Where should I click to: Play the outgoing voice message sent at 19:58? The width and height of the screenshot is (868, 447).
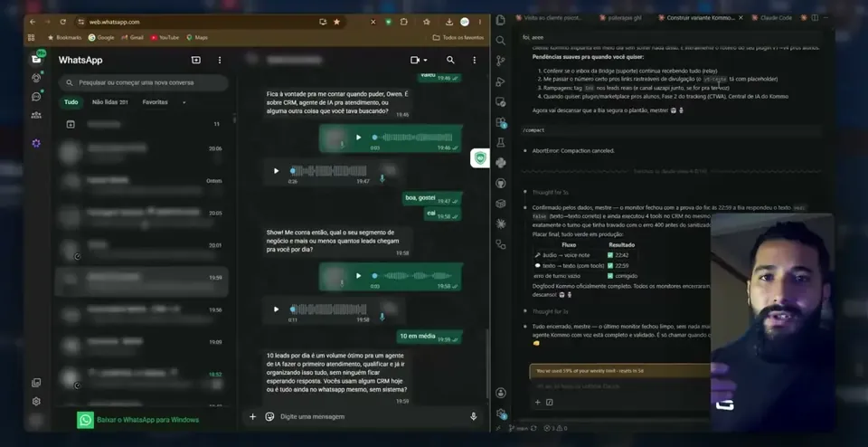point(358,276)
